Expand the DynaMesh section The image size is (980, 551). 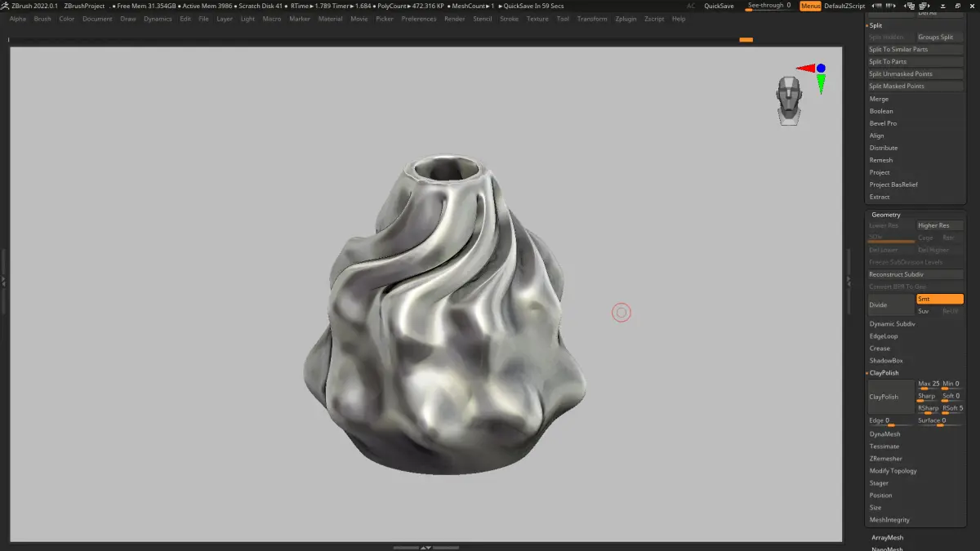(x=885, y=434)
